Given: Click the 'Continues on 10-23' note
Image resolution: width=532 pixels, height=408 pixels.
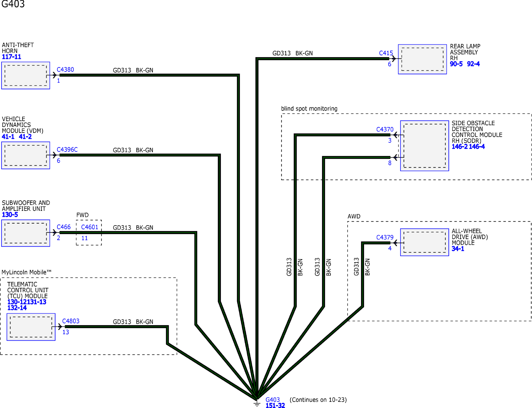Looking at the screenshot, I should click(318, 400).
